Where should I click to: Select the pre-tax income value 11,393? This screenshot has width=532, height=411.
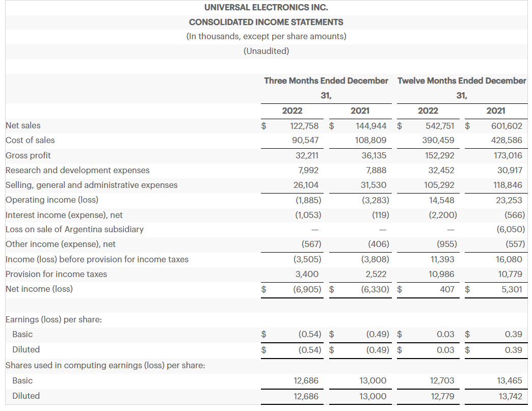tap(442, 259)
